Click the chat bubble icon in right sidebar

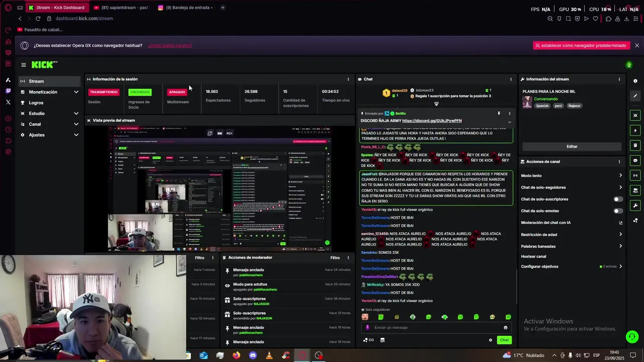click(635, 161)
